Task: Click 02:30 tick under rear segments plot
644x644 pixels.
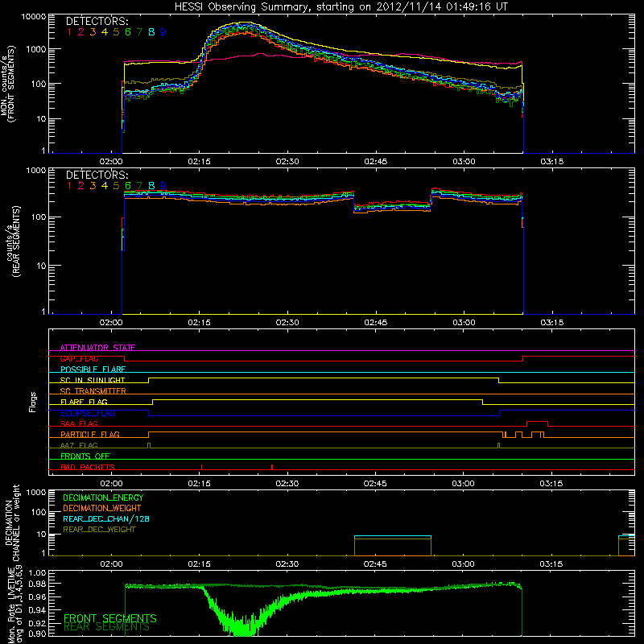Action: pyautogui.click(x=287, y=323)
